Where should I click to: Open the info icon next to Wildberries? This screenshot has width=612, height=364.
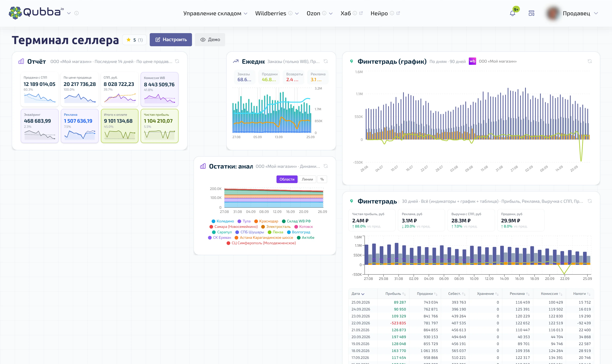[x=290, y=13]
